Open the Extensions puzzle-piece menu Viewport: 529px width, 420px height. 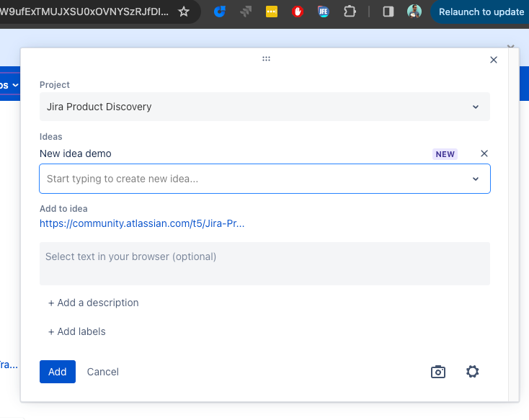click(x=350, y=12)
